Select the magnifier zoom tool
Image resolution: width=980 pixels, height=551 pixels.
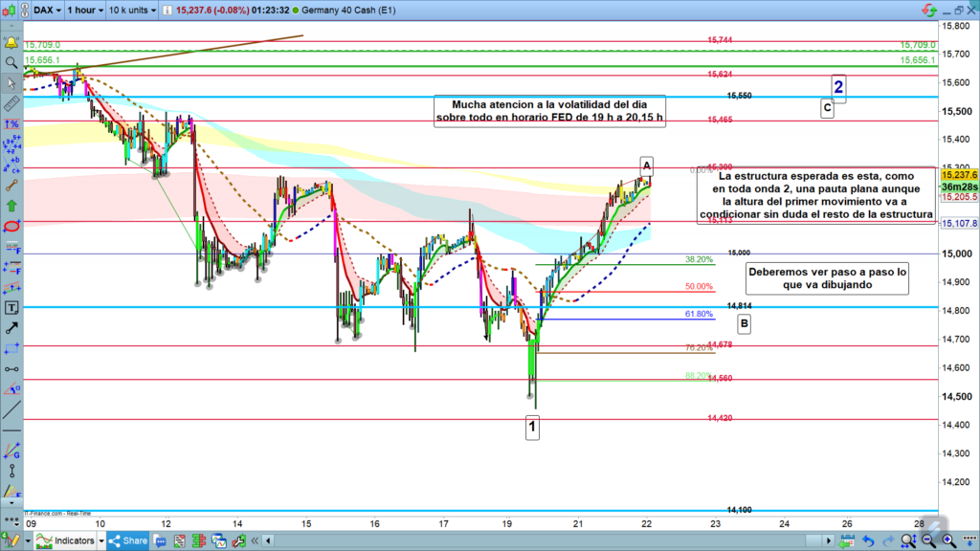[11, 62]
